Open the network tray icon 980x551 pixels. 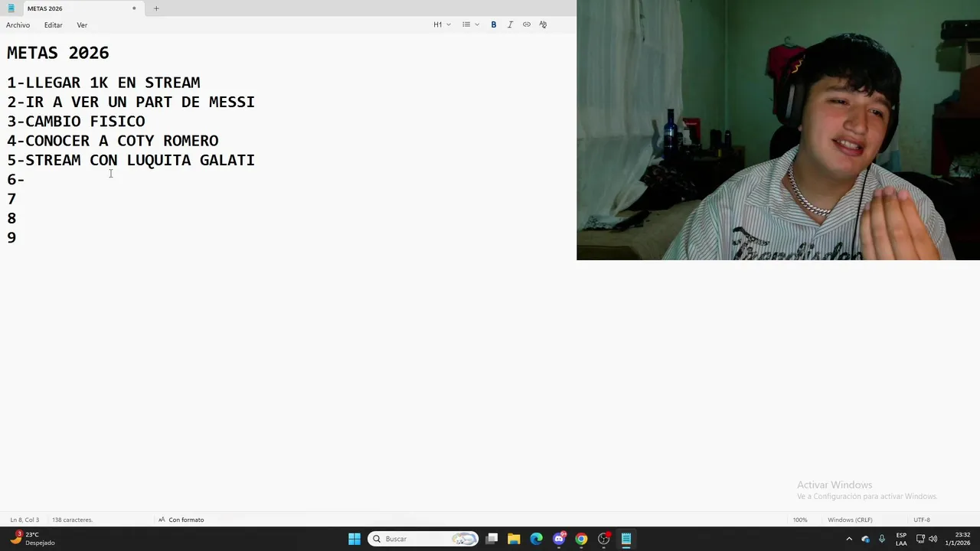tap(920, 539)
